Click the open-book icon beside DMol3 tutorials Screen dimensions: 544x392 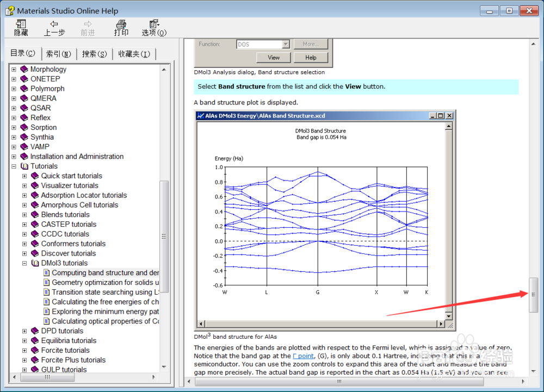pyautogui.click(x=35, y=263)
